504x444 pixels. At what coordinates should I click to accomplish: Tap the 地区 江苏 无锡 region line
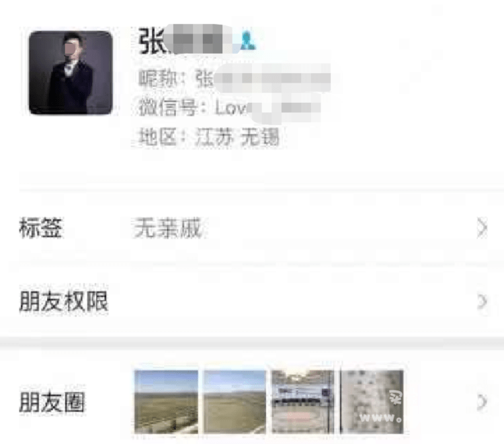point(208,136)
